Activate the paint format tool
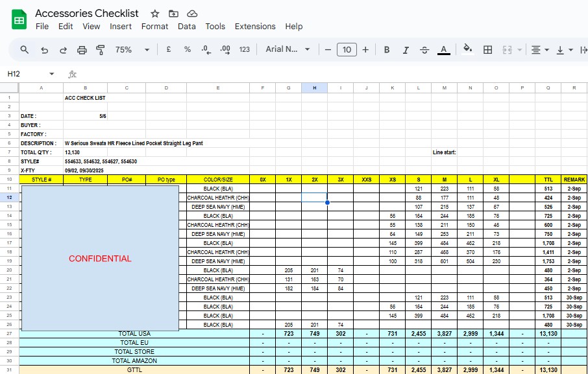The height and width of the screenshot is (374, 588). 101,50
